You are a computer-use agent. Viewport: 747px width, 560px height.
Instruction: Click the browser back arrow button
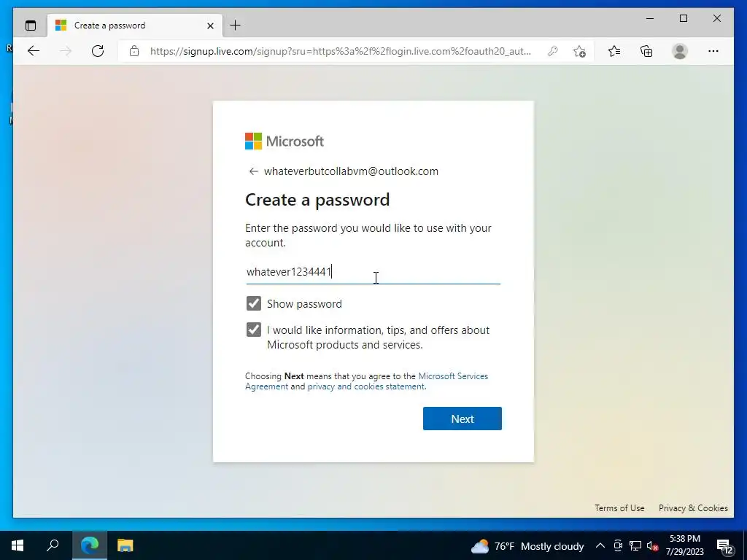coord(34,51)
